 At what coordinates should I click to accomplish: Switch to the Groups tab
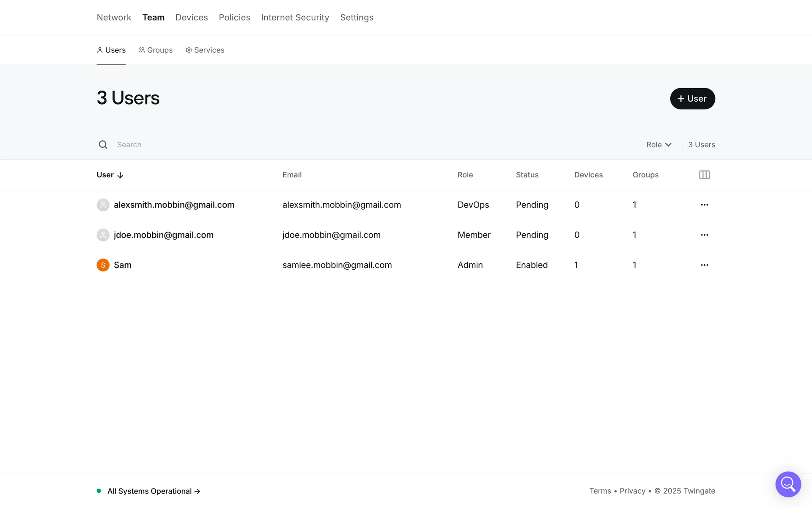[x=156, y=50]
